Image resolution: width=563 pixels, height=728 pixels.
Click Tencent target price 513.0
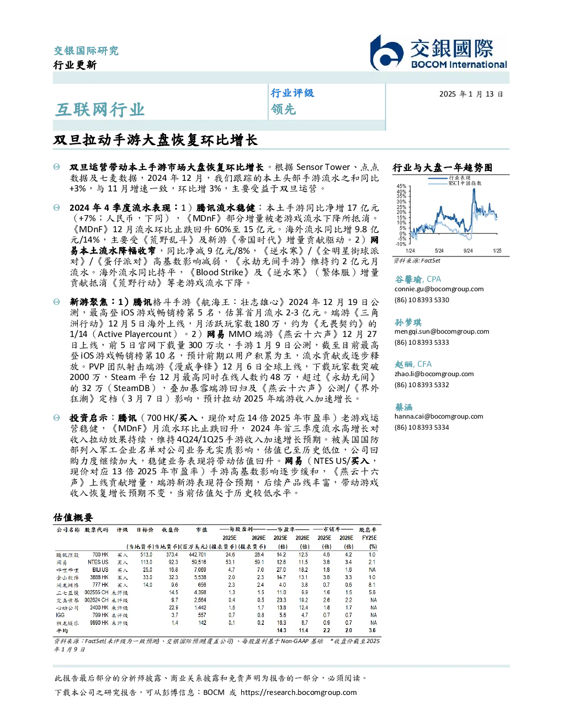pyautogui.click(x=146, y=555)
